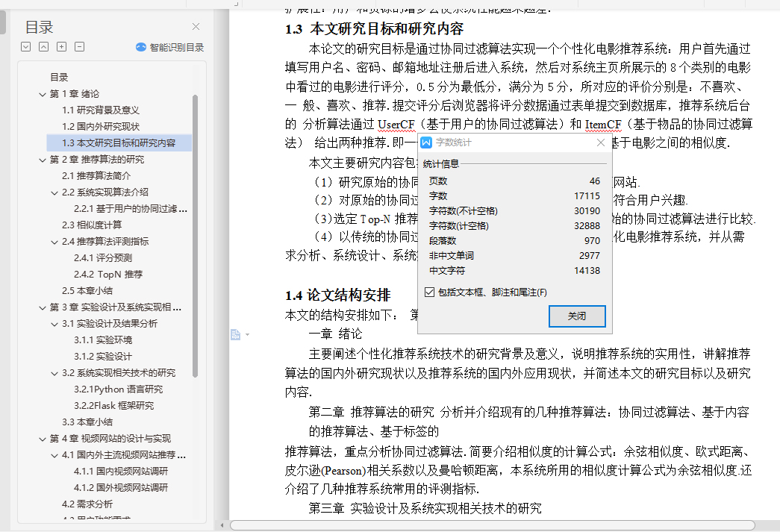This screenshot has height=532, width=780.
Task: Go to 2.5 本章小结 heading
Action: click(x=87, y=290)
